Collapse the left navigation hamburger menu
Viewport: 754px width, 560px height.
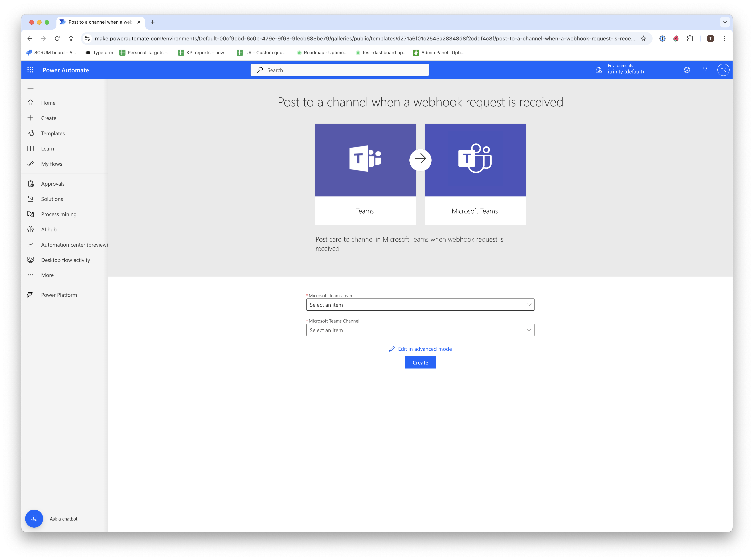point(31,87)
